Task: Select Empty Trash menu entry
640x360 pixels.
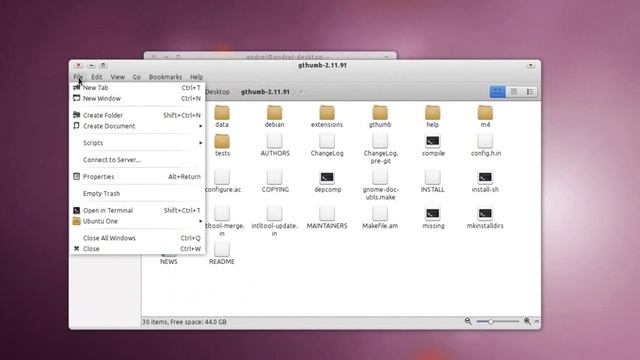Action: coord(137,193)
